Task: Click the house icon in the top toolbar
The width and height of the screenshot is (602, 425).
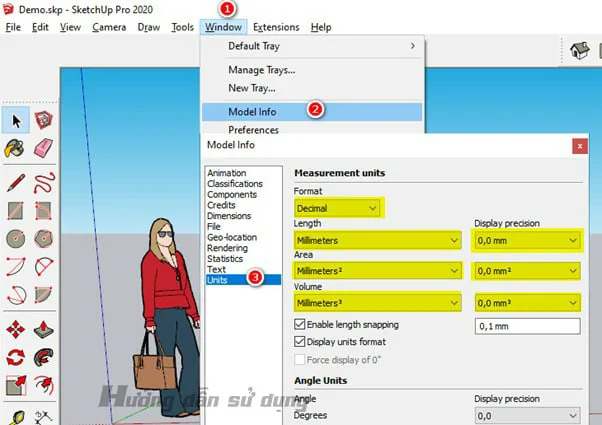Action: [x=580, y=50]
